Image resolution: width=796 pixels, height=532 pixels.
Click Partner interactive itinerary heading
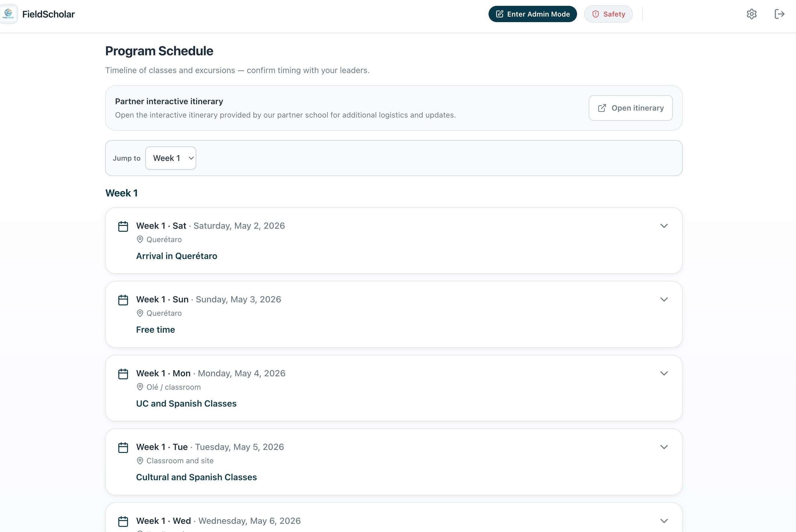pyautogui.click(x=169, y=102)
